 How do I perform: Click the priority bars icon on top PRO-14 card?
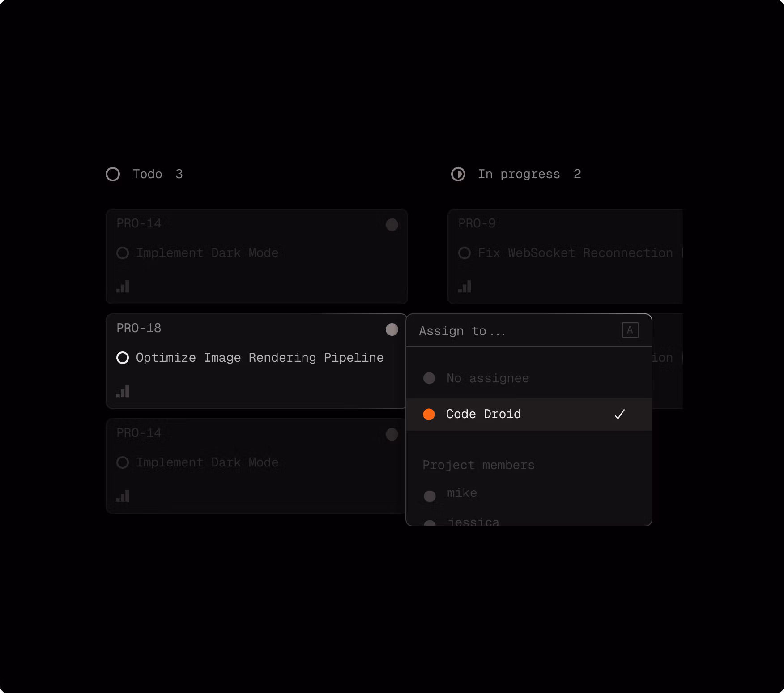123,287
